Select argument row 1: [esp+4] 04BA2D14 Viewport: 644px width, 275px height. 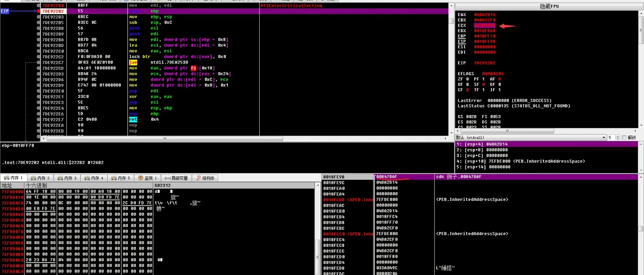tap(547, 144)
